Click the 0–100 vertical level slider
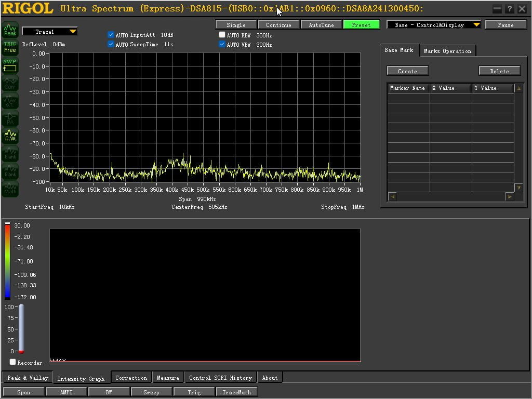The width and height of the screenshot is (532, 399). pos(21,329)
